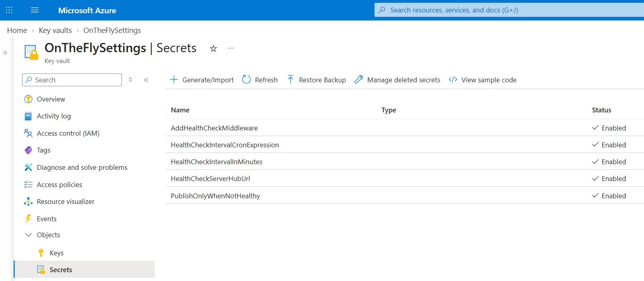Go to Home breadcrumb
Viewport: 644px width, 281px height.
17,31
